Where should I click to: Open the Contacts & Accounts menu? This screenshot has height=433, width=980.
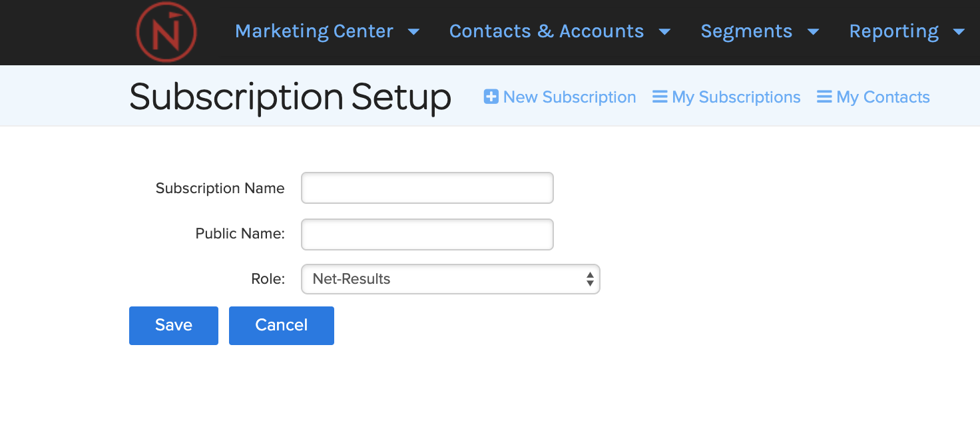(x=547, y=31)
